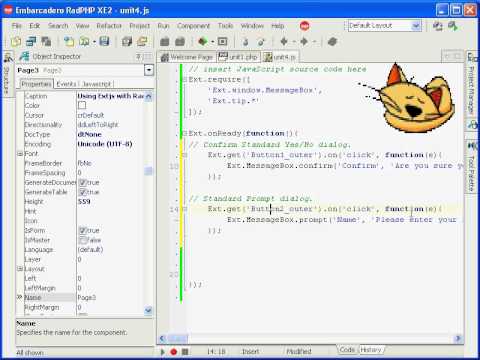The height and width of the screenshot is (360, 480).
Task: Open the Run button dropdown arrow
Action: click(212, 42)
